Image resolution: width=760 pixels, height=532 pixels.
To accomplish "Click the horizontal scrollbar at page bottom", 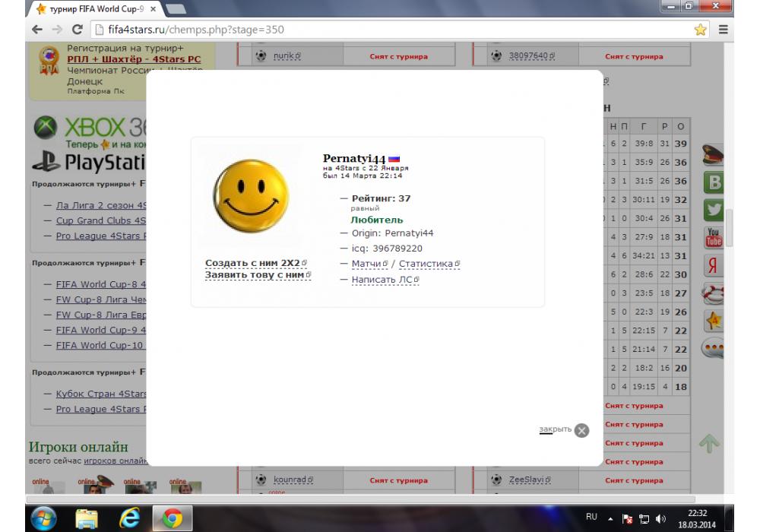I will point(360,499).
